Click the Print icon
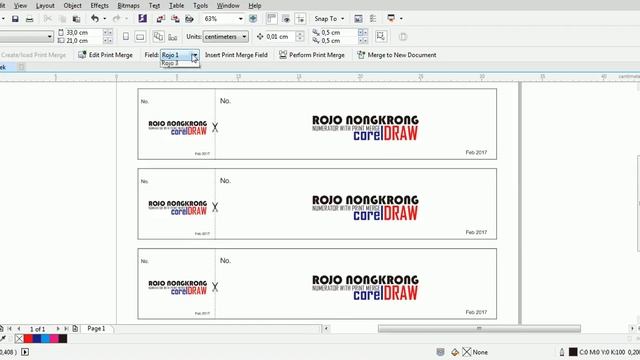 pyautogui.click(x=29, y=19)
